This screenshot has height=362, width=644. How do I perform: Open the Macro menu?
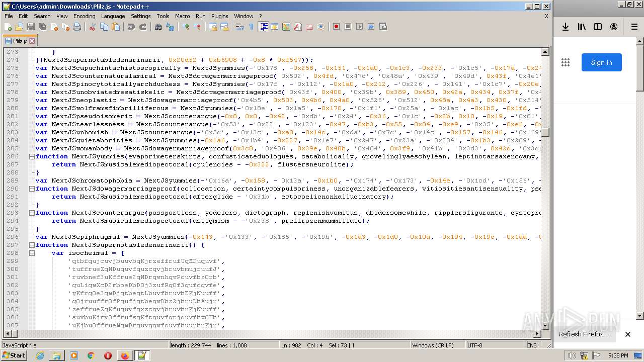pyautogui.click(x=182, y=16)
